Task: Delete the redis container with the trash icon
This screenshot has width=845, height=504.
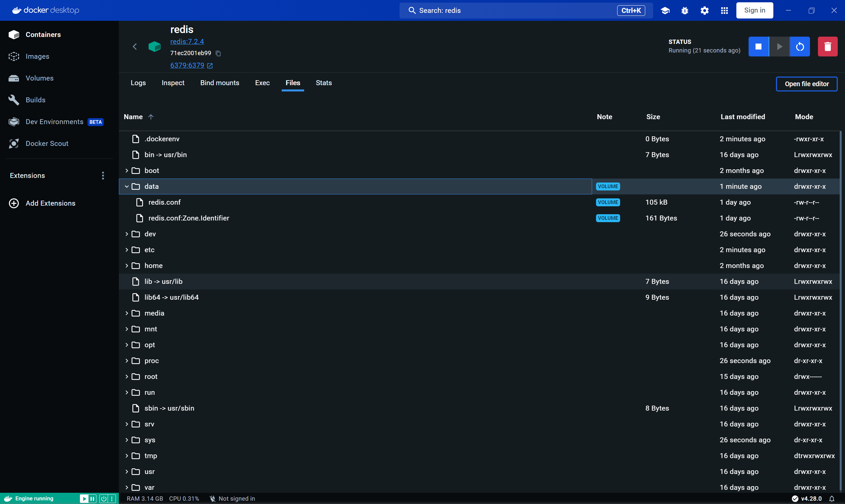Action: pyautogui.click(x=827, y=47)
